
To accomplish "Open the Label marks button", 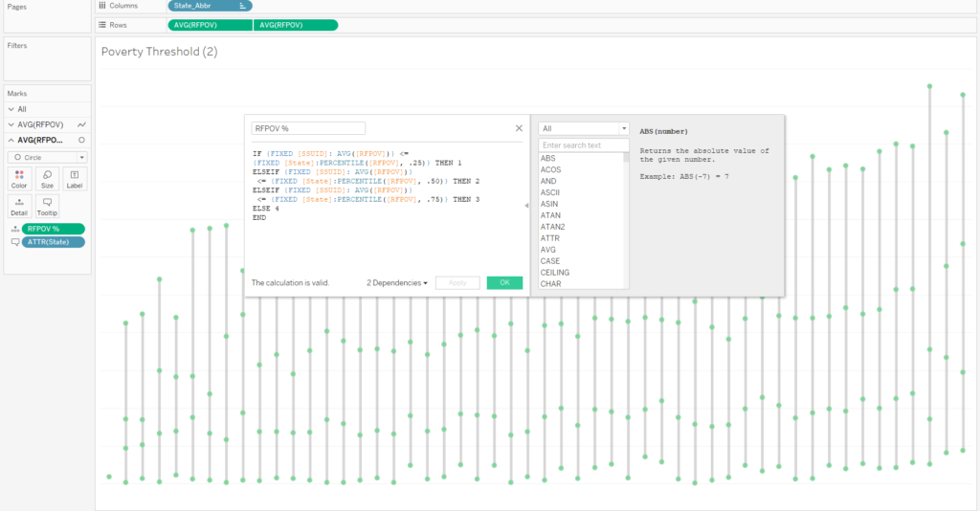I will 75,178.
